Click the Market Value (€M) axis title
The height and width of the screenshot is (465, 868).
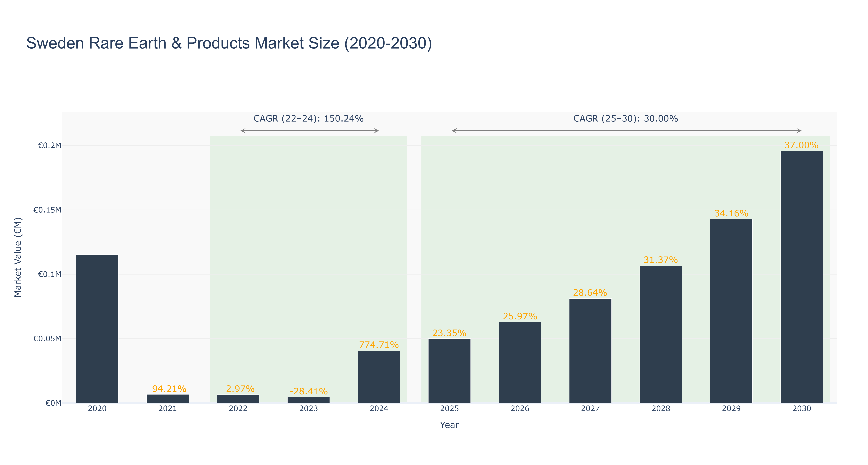click(x=18, y=257)
